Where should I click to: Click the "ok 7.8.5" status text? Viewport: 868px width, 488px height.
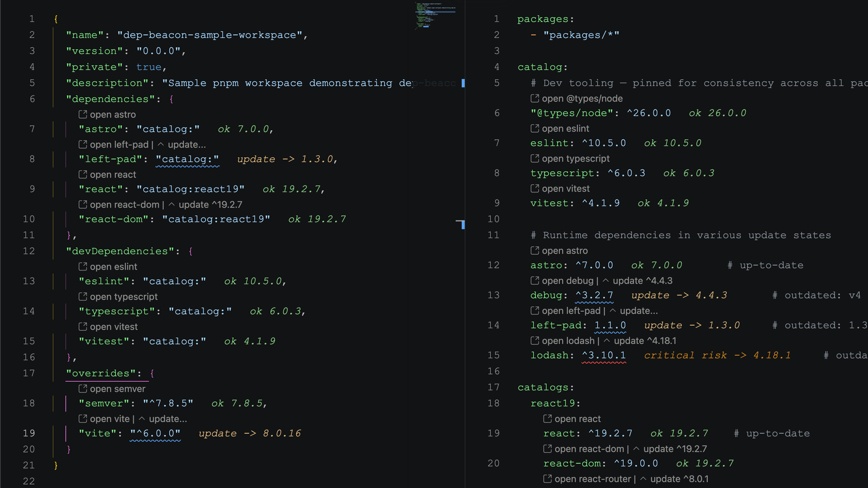click(x=237, y=403)
